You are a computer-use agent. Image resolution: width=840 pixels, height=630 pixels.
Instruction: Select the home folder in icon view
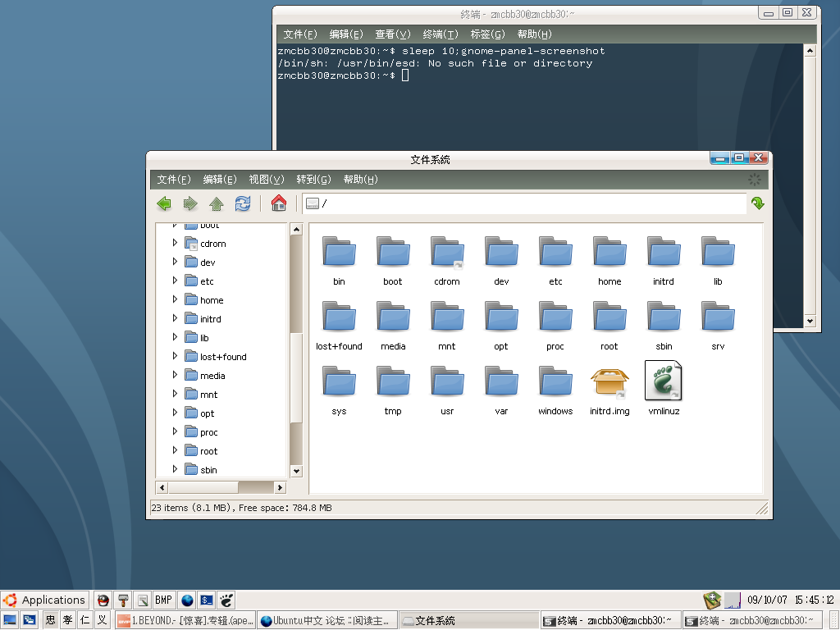click(x=609, y=251)
